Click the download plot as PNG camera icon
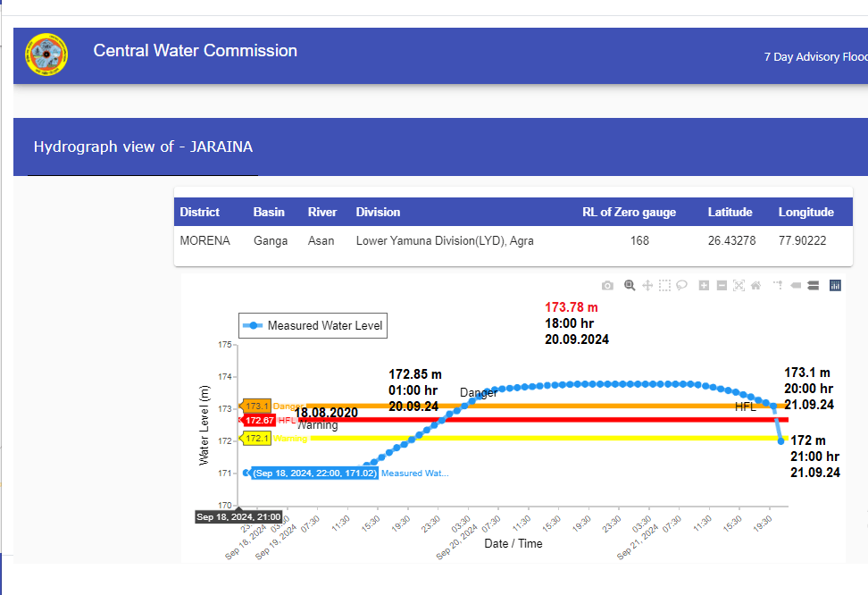Screen dimensions: 868x595 (607, 286)
